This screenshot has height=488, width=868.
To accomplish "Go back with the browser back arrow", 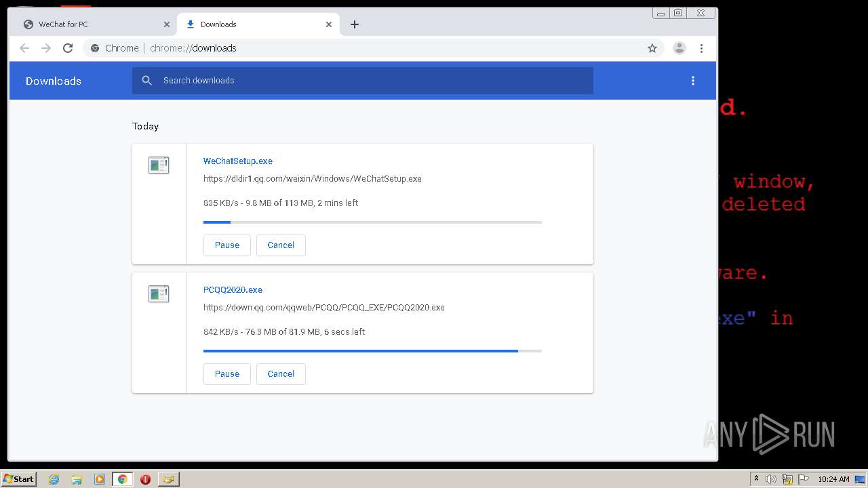I will tap(24, 48).
